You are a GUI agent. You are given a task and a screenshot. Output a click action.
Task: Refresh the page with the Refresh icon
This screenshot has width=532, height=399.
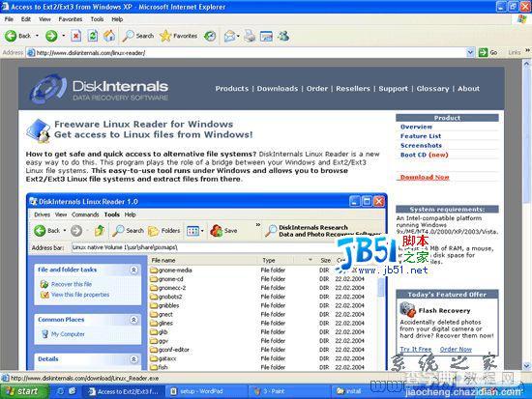click(93, 36)
